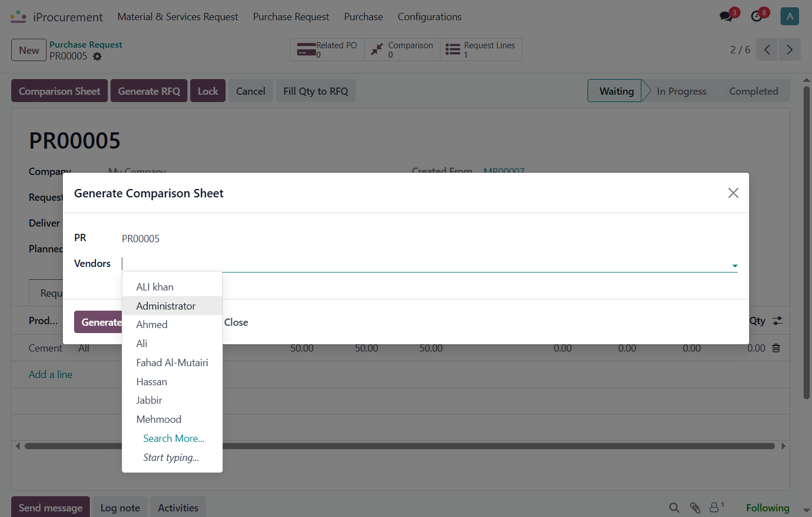Pick Fahad Al-Mutairi as vendor
Image resolution: width=812 pixels, height=517 pixels.
click(172, 363)
